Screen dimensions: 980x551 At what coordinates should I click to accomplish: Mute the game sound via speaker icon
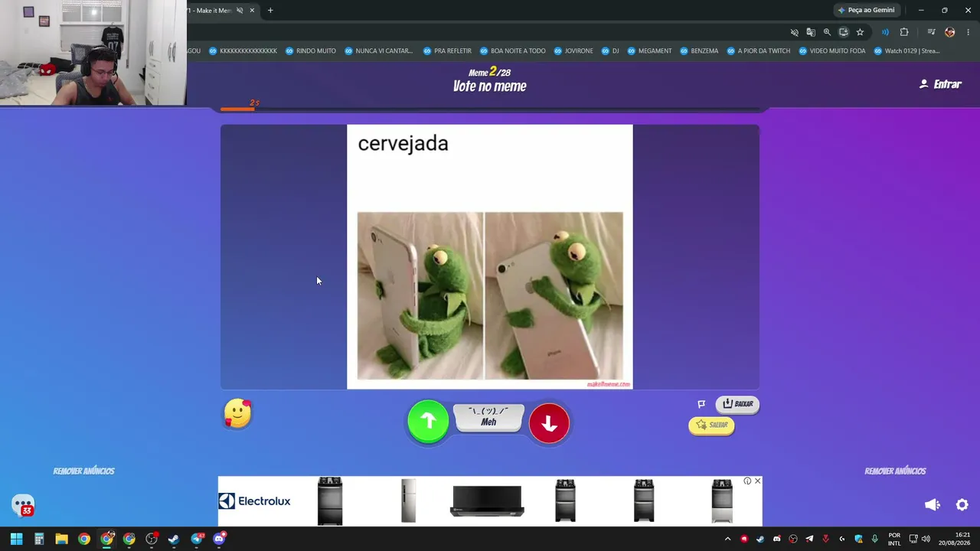[x=932, y=505]
